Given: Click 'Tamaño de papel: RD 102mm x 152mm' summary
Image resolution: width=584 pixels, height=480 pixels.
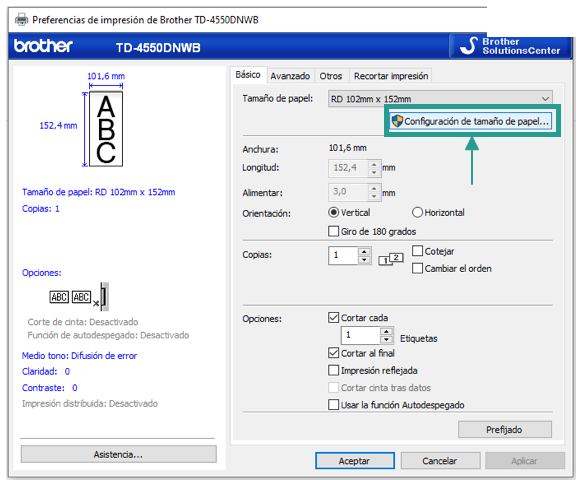Looking at the screenshot, I should click(98, 192).
